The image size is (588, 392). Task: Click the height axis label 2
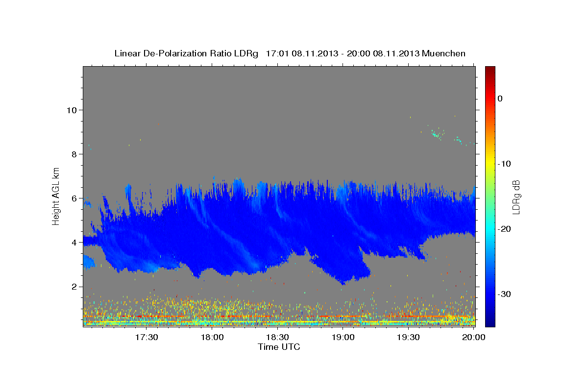coord(73,287)
